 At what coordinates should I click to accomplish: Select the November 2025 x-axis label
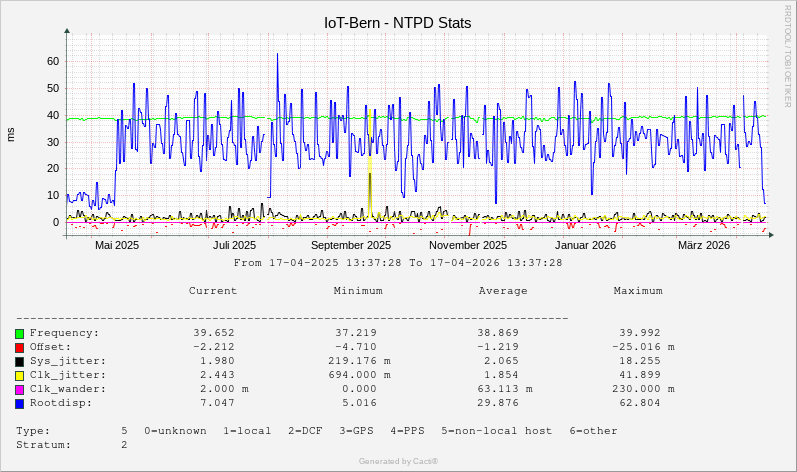(468, 245)
